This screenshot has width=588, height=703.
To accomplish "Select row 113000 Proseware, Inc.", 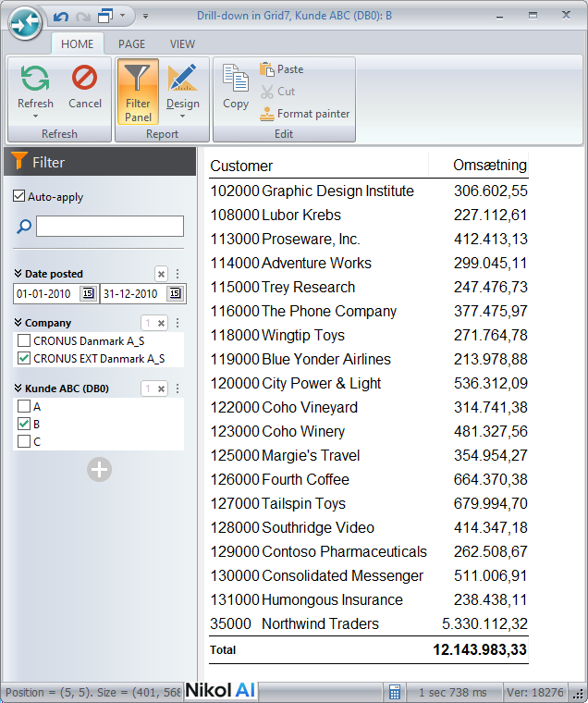I will point(368,239).
